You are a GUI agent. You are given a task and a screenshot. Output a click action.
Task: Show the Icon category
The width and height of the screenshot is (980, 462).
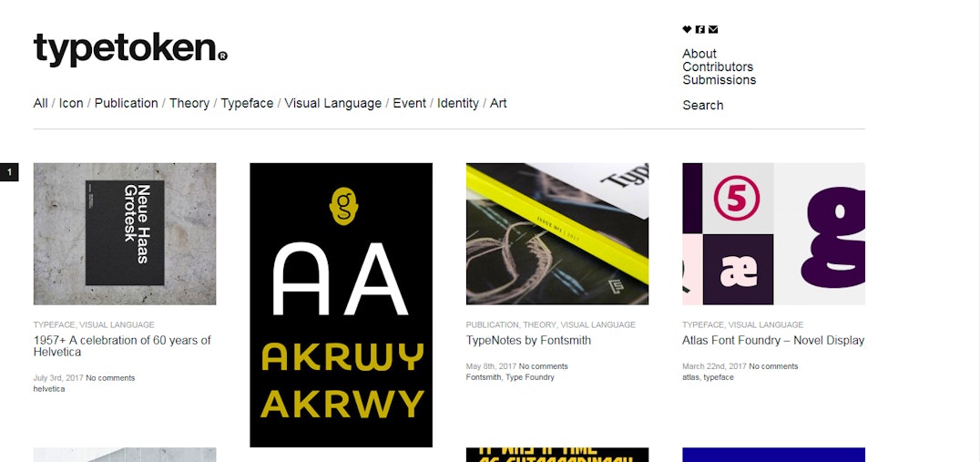(71, 103)
